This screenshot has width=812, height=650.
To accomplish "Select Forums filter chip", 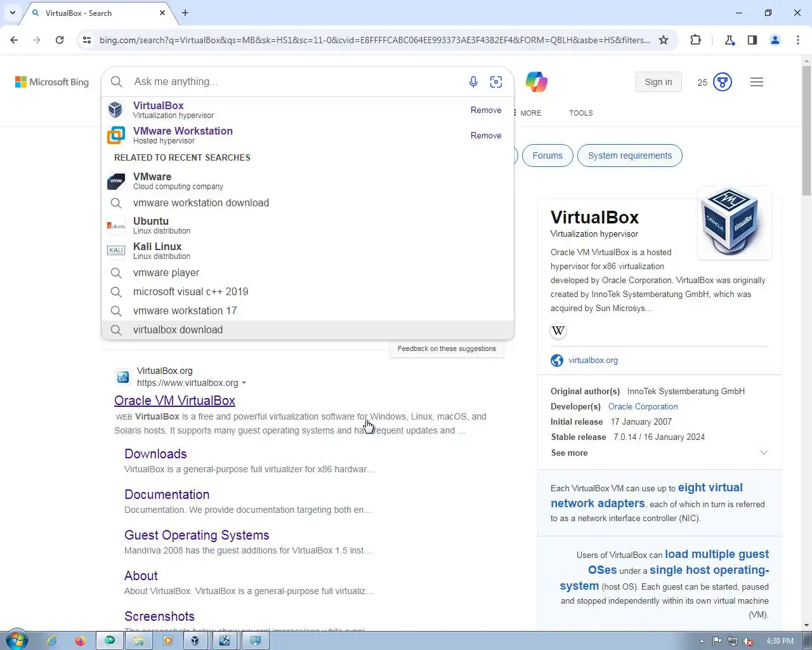I will (x=547, y=156).
